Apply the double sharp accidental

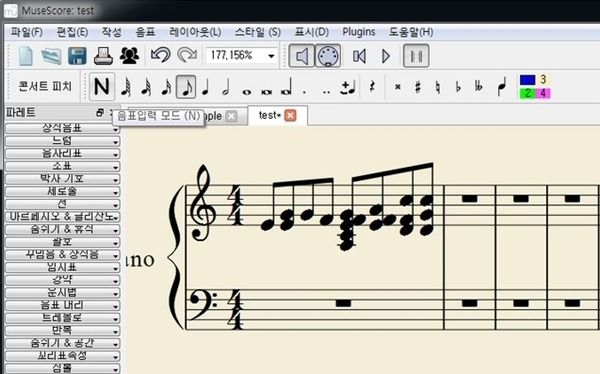point(398,87)
